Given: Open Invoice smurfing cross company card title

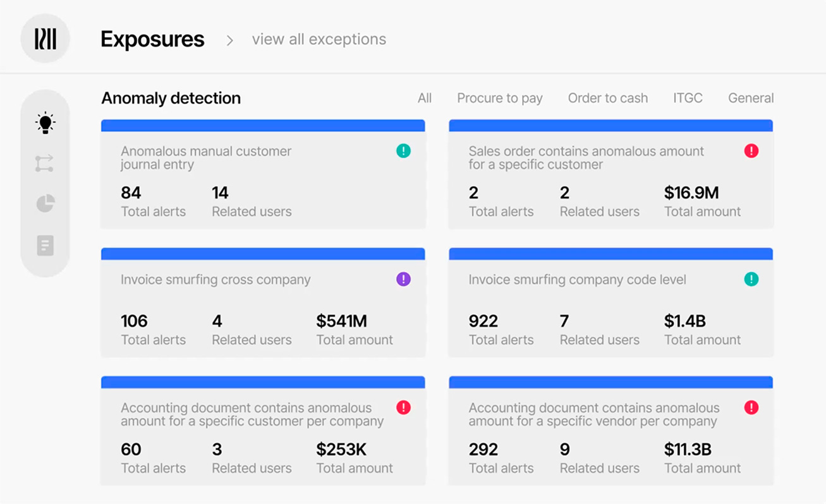Looking at the screenshot, I should click(216, 280).
